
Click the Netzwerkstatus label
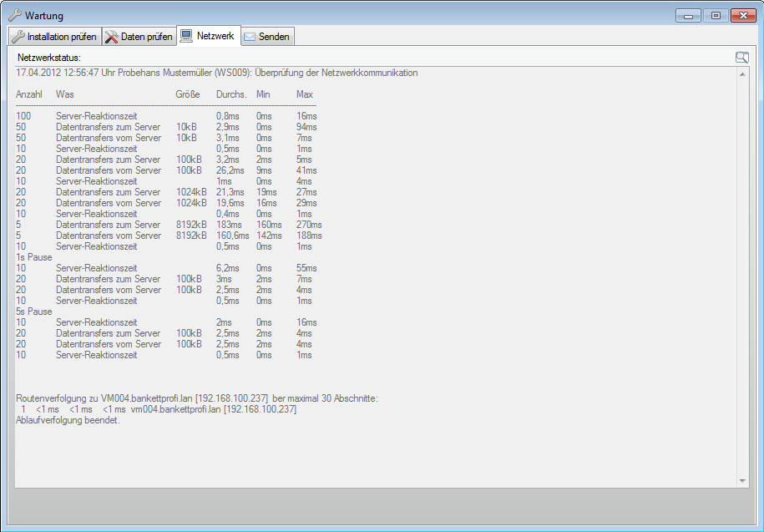point(49,58)
